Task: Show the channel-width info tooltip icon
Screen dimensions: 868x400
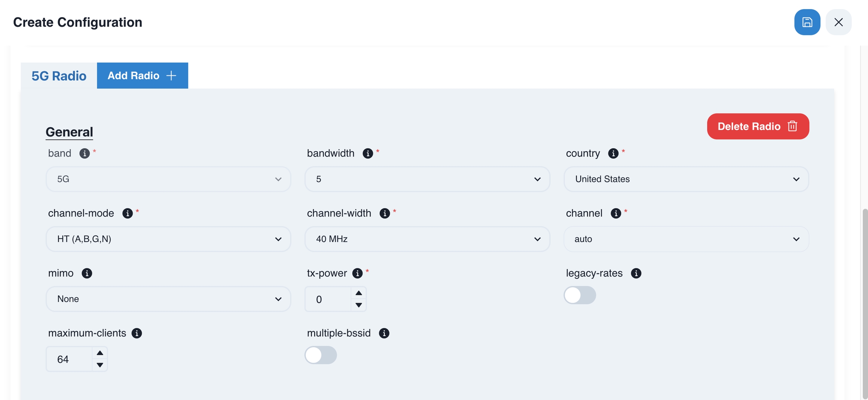Action: pos(384,213)
